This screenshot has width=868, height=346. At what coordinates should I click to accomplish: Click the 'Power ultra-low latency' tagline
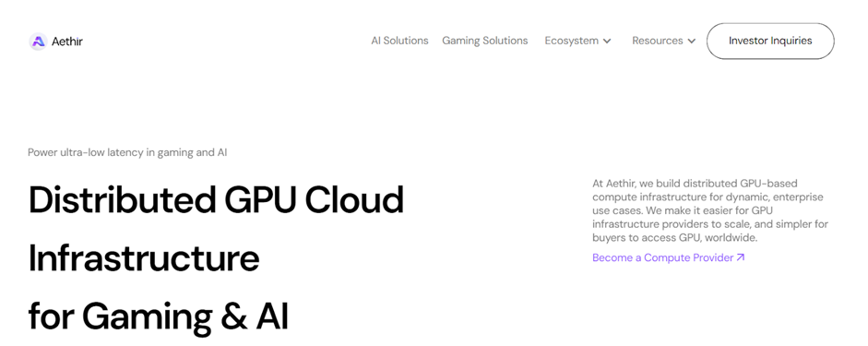tap(127, 152)
